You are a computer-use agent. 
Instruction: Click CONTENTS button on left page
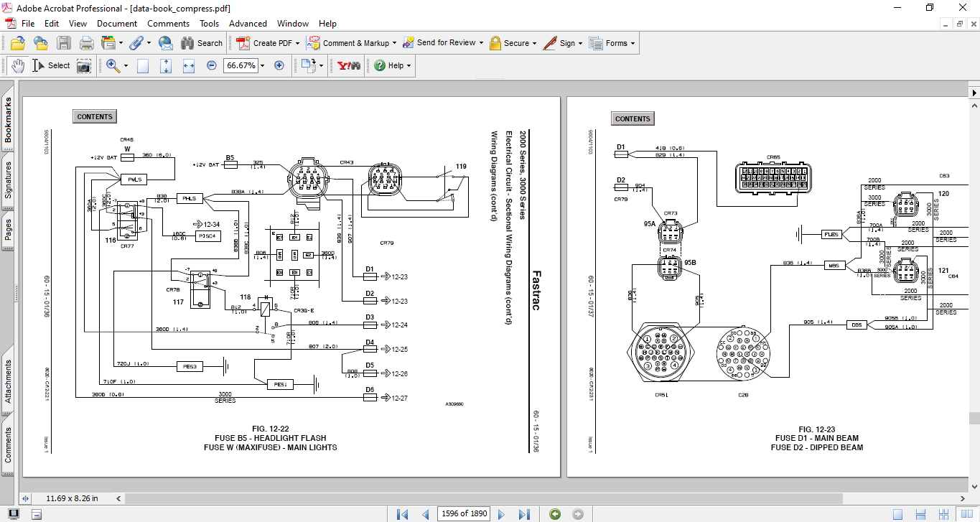(x=95, y=116)
